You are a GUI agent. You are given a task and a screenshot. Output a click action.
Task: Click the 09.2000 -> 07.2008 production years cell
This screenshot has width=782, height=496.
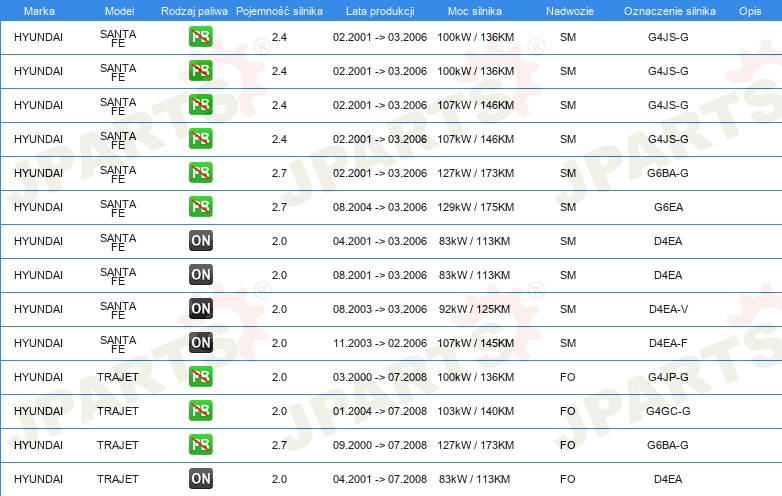379,445
